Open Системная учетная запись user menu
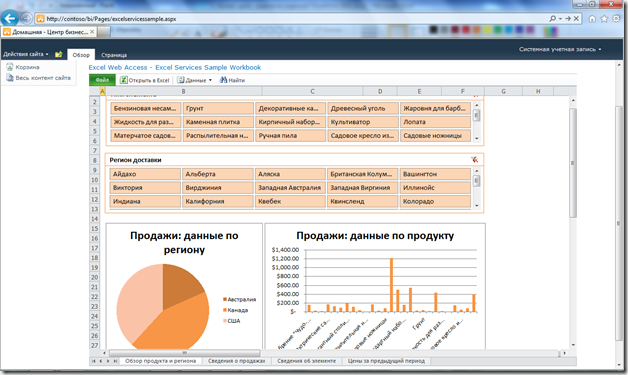Image resolution: width=628 pixels, height=375 pixels. tap(560, 49)
